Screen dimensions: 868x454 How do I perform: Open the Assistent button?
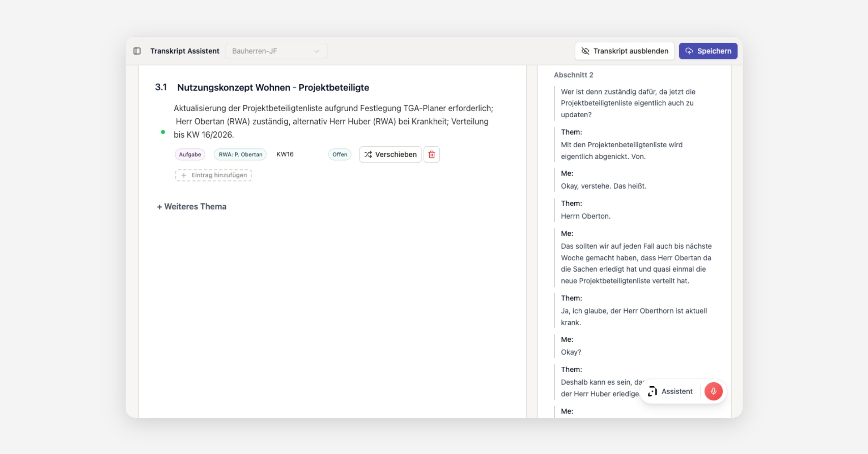[x=671, y=391]
